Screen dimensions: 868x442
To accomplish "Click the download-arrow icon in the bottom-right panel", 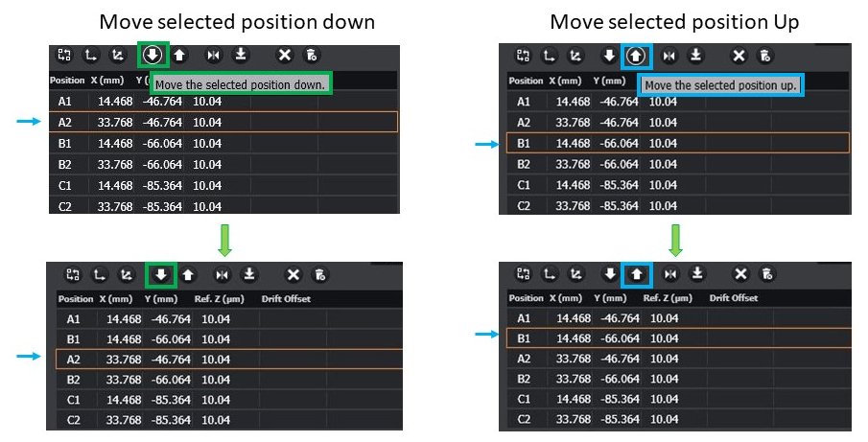I will pos(697,275).
